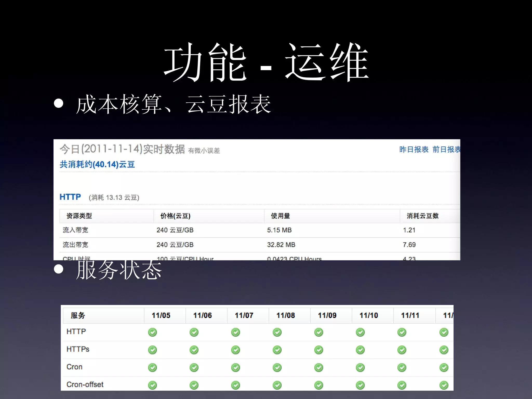Click the 1.21 consumed value
The image size is (532, 399).
(409, 230)
